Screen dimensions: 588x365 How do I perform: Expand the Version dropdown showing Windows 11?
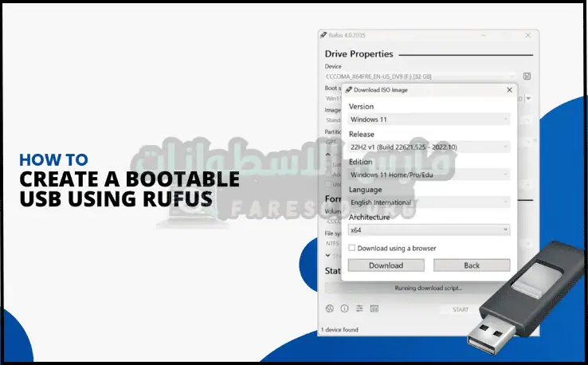click(429, 120)
